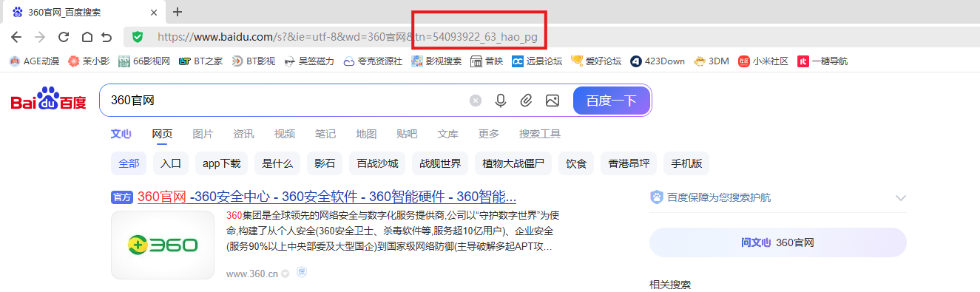The height and width of the screenshot is (292, 980).
Task: Select the 是什么 filter chip
Action: (x=277, y=163)
